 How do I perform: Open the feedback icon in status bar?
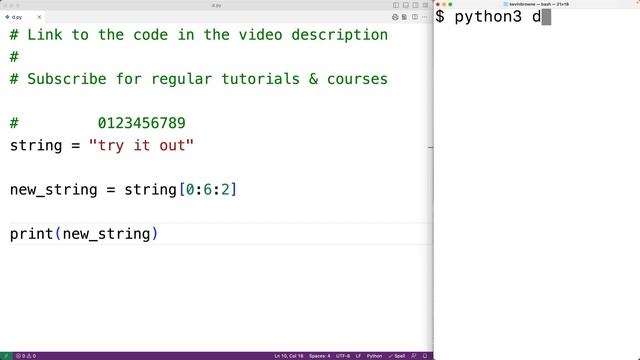tap(414, 356)
